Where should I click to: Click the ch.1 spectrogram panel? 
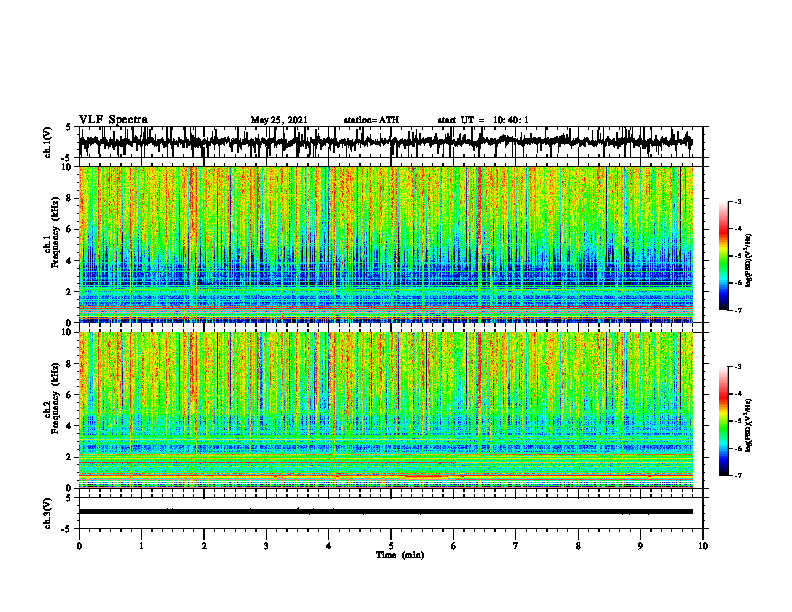pos(386,244)
